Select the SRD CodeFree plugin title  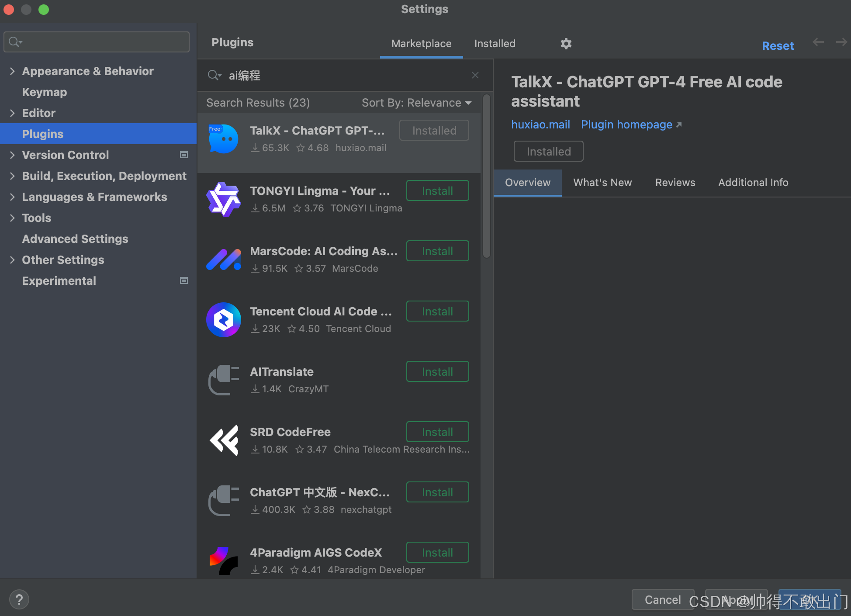290,432
